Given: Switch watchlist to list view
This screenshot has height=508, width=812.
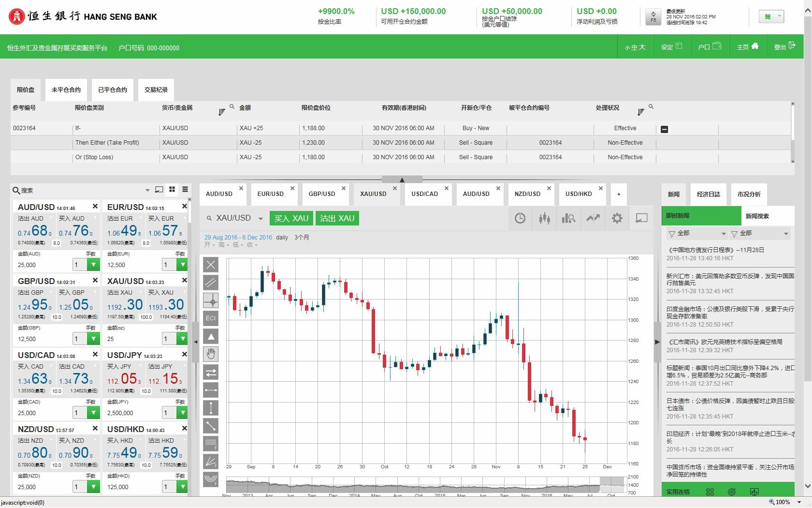Looking at the screenshot, I should coord(185,190).
